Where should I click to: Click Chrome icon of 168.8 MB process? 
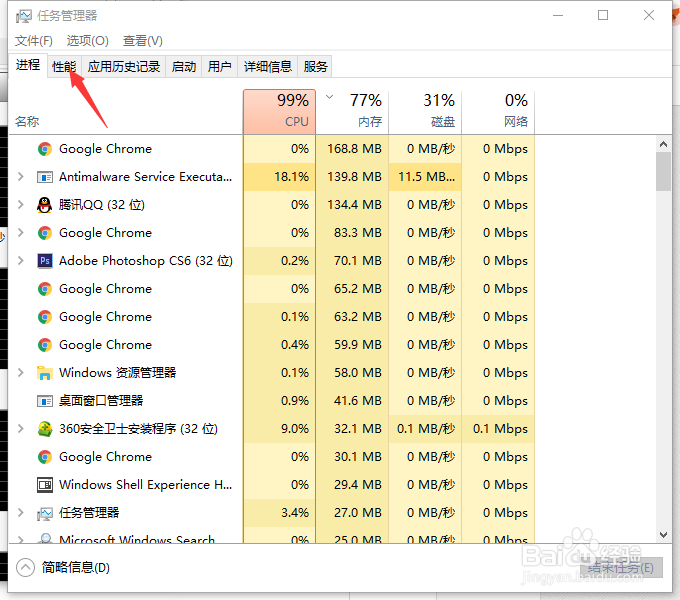tap(45, 149)
